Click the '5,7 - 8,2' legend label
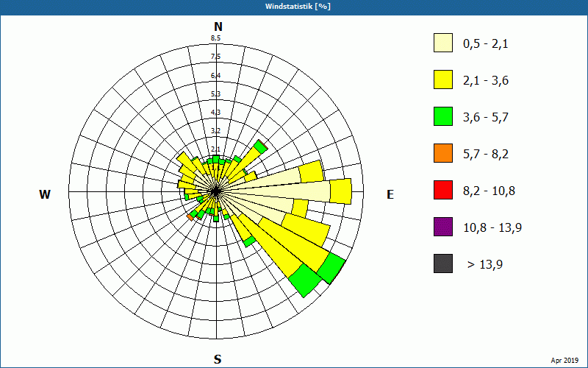588x368 pixels. 486,155
